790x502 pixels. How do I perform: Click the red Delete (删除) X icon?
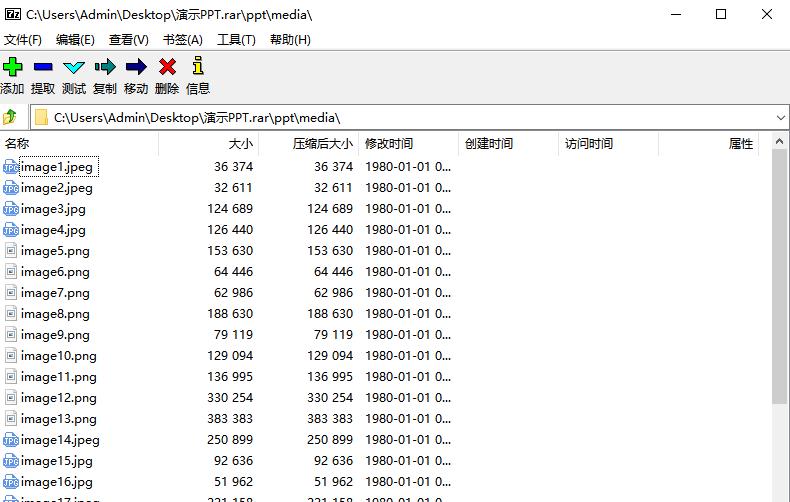pyautogui.click(x=167, y=67)
